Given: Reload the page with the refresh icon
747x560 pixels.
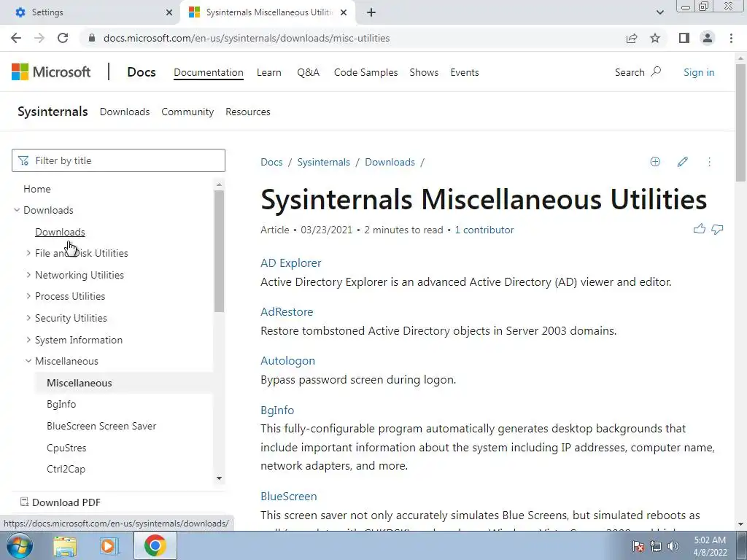Looking at the screenshot, I should coord(63,38).
